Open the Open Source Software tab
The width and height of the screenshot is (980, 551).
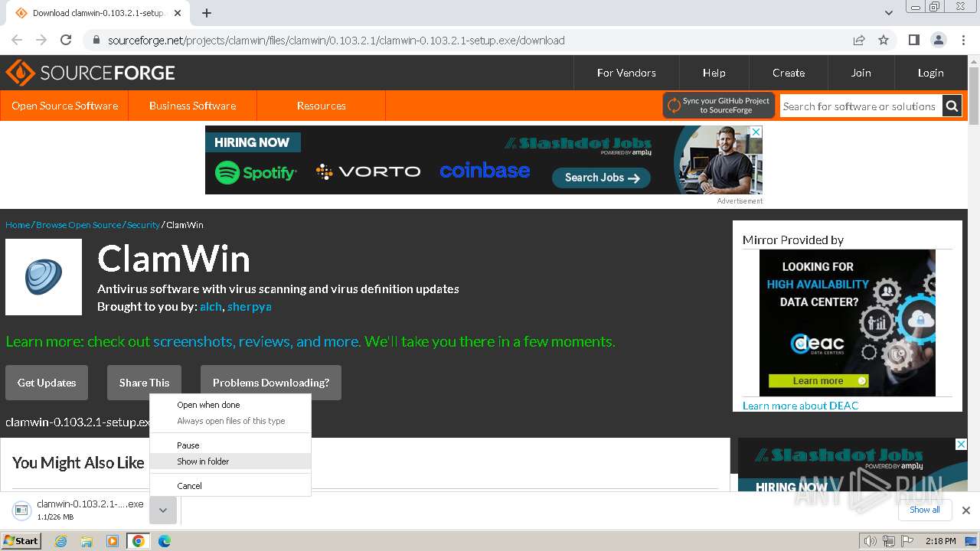point(64,106)
